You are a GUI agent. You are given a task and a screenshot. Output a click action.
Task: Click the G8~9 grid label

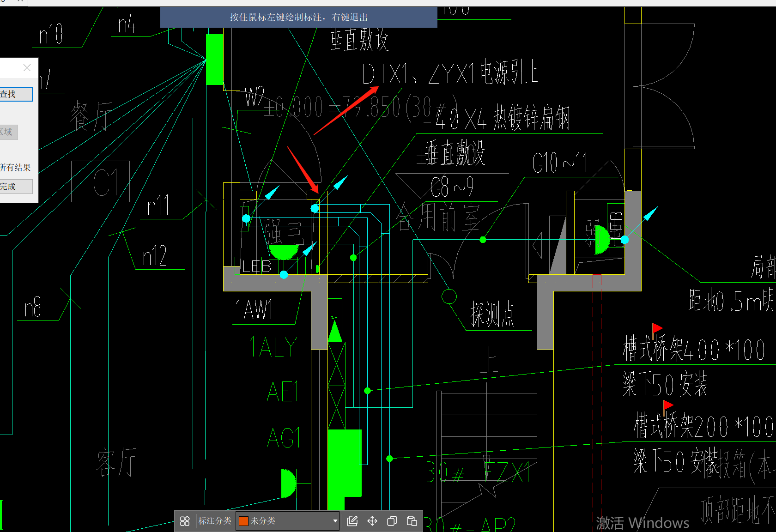click(x=452, y=187)
